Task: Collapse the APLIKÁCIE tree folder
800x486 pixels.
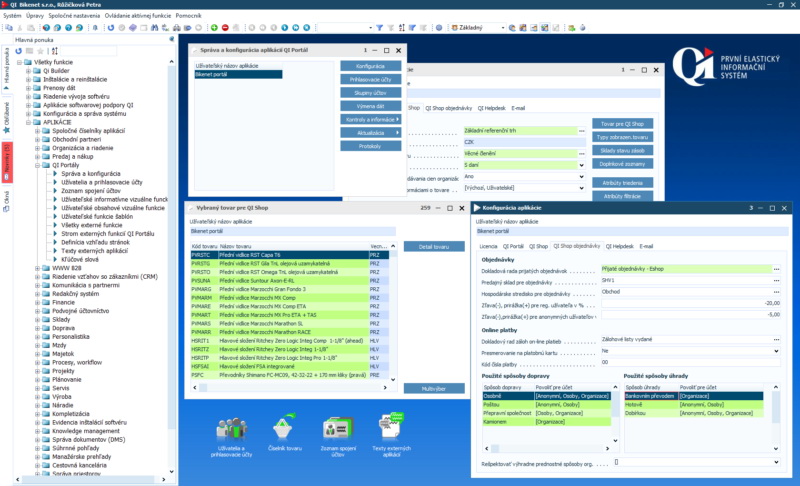Action: (x=29, y=122)
